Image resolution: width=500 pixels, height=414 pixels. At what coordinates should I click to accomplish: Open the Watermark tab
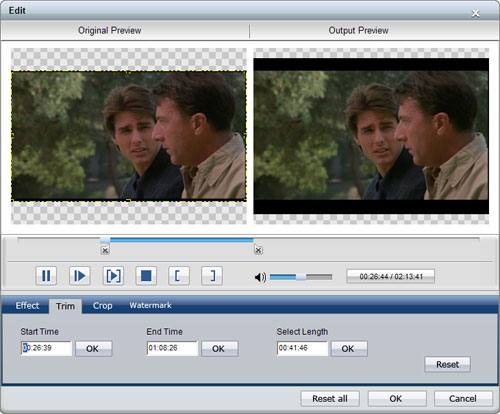(x=150, y=305)
